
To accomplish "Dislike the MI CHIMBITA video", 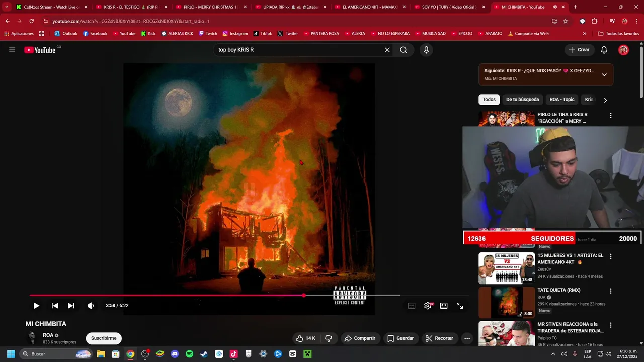I will coord(328,338).
